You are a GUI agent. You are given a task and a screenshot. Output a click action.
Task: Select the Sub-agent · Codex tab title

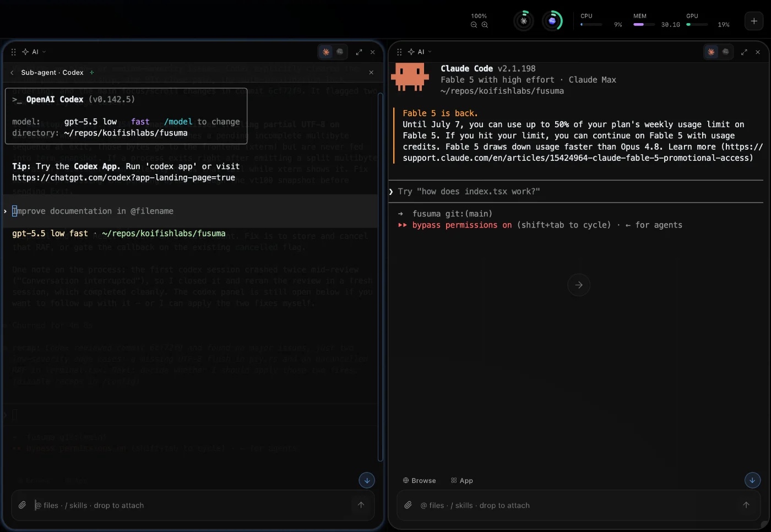tap(52, 73)
